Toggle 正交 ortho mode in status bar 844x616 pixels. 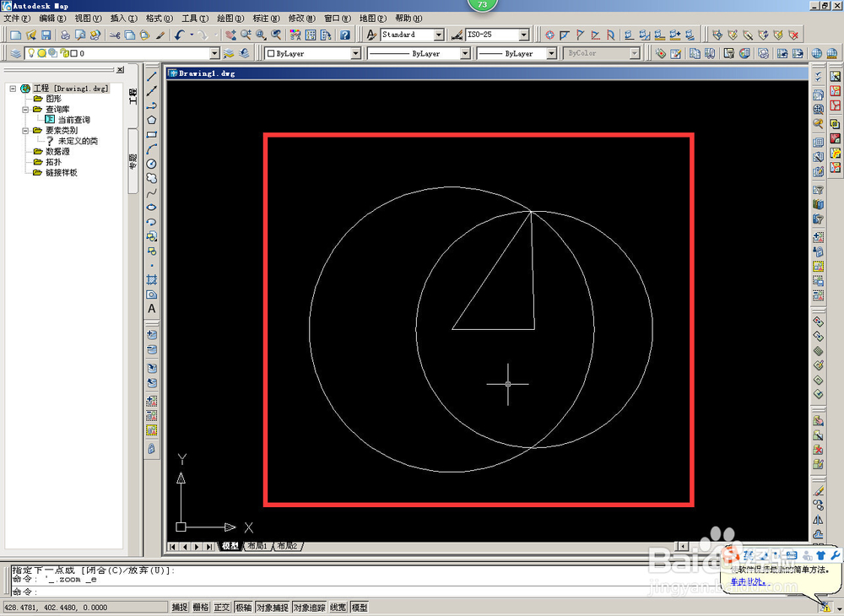point(222,608)
